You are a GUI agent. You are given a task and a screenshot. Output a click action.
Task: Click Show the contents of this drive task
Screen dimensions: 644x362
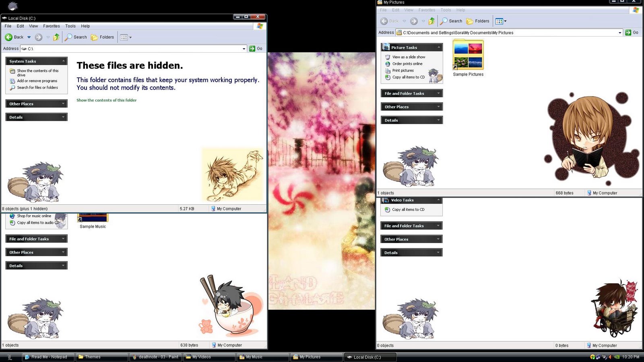click(x=37, y=73)
